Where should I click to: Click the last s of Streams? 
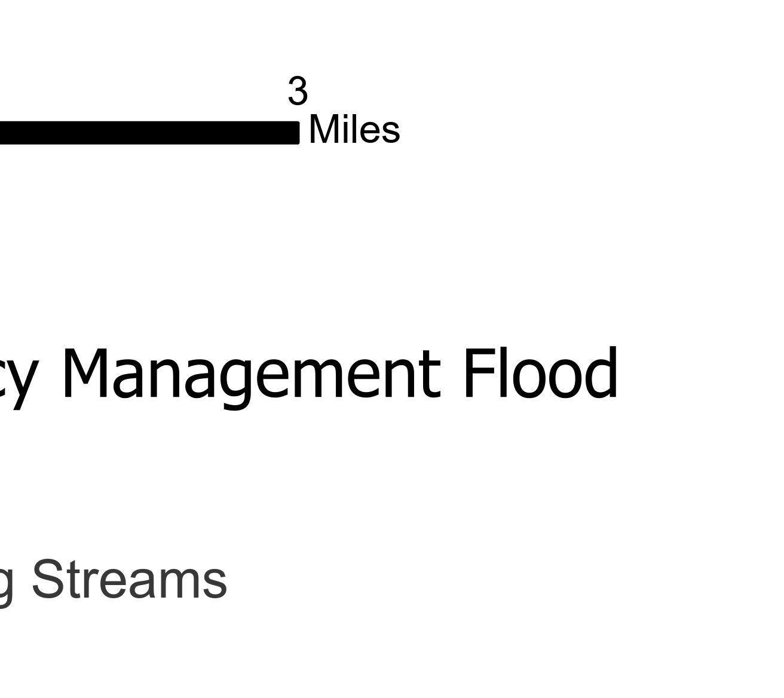[215, 584]
